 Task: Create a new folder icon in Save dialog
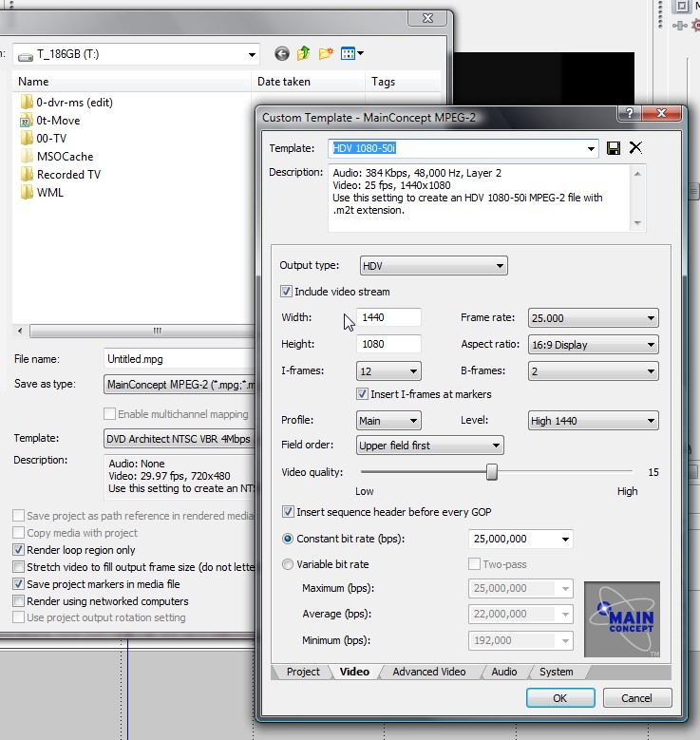325,53
